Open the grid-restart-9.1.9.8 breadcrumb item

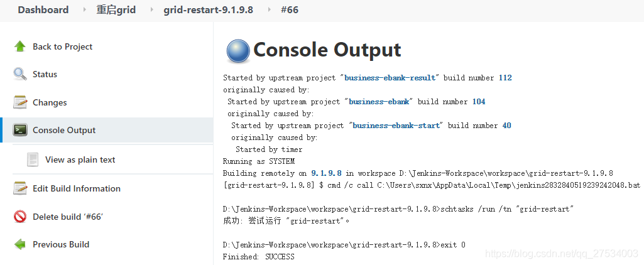[x=208, y=10]
